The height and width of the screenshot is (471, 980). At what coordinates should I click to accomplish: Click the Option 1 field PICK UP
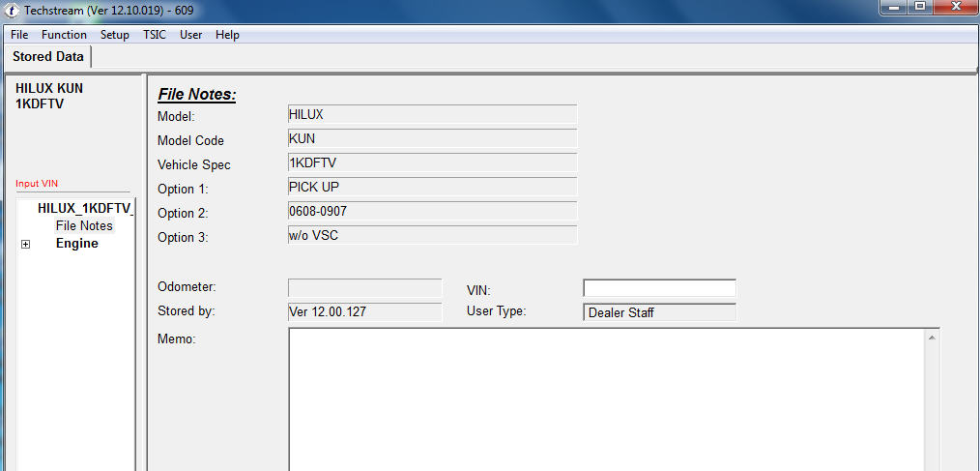pyautogui.click(x=433, y=187)
